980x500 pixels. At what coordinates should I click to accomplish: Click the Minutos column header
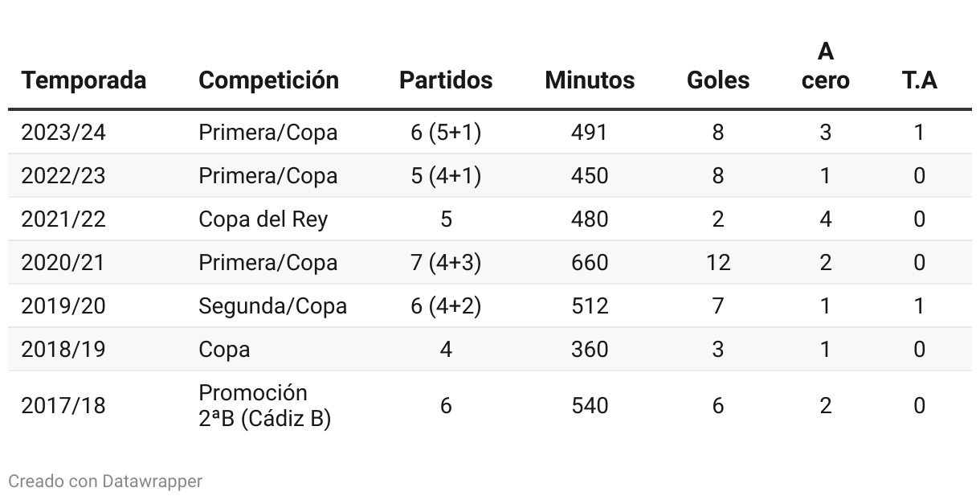click(590, 80)
